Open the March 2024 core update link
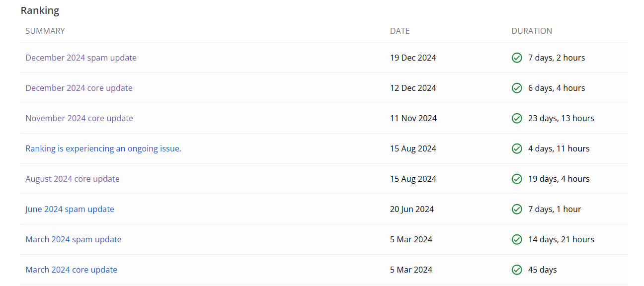The image size is (644, 286). tap(72, 270)
